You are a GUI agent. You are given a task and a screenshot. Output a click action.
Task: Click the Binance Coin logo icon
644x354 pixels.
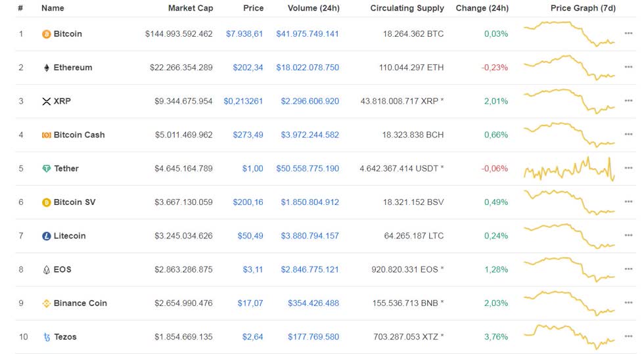coord(47,303)
